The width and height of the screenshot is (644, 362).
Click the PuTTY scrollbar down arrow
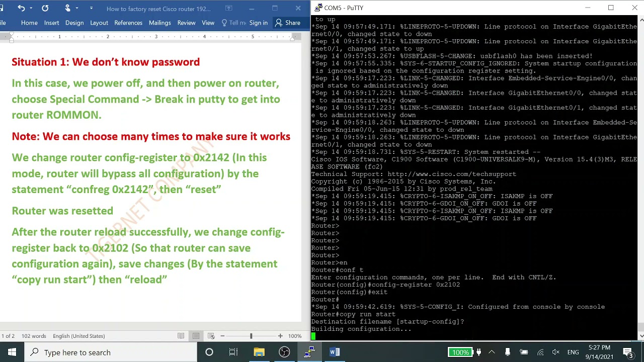pyautogui.click(x=641, y=336)
